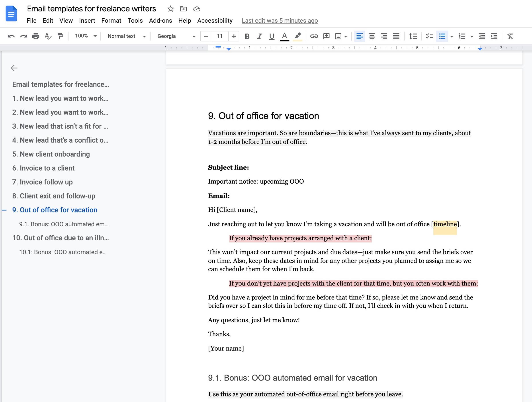Run spelling and grammar check icon
The image size is (532, 402).
(x=48, y=36)
